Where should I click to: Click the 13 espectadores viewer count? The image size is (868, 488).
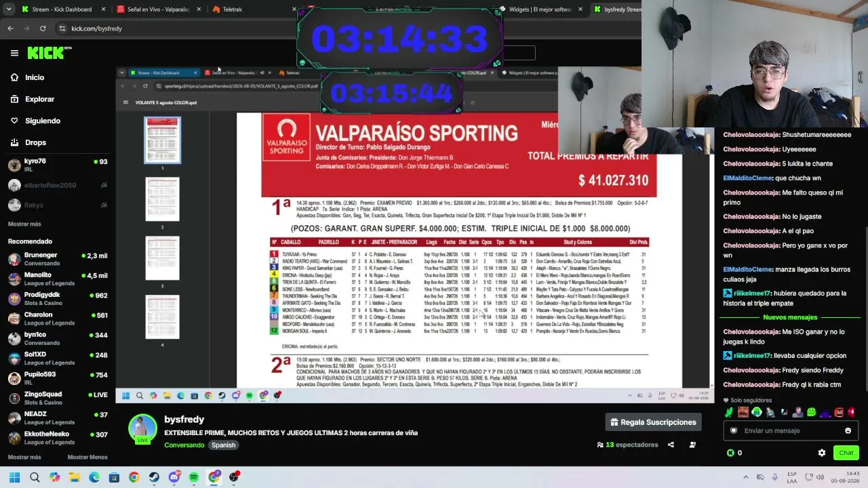click(x=627, y=445)
